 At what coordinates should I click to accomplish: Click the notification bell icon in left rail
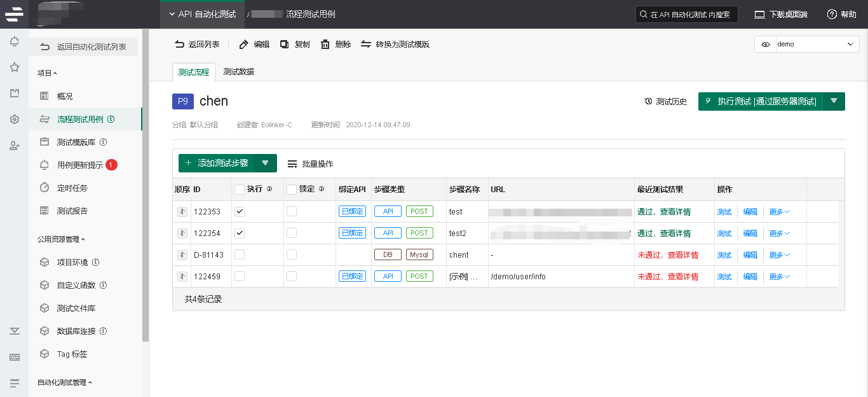click(x=14, y=42)
